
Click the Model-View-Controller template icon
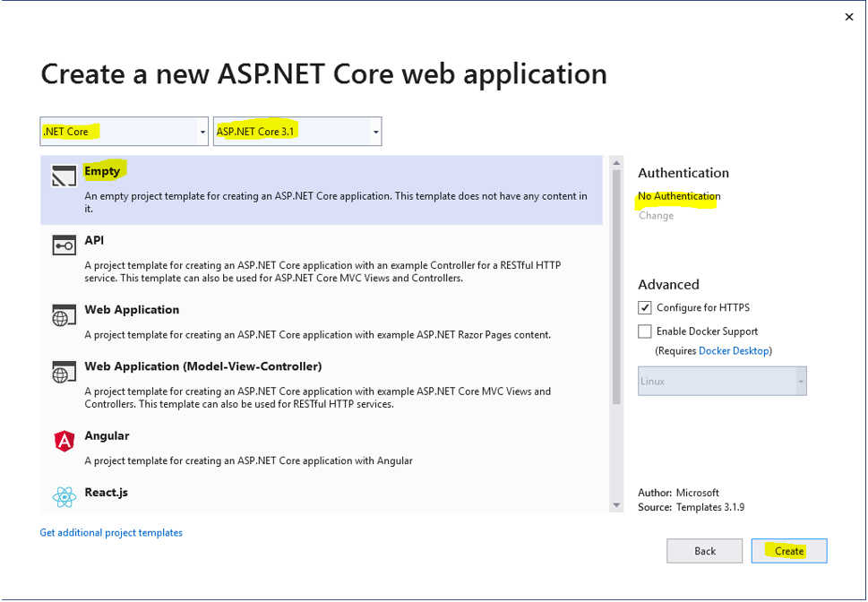(x=64, y=372)
